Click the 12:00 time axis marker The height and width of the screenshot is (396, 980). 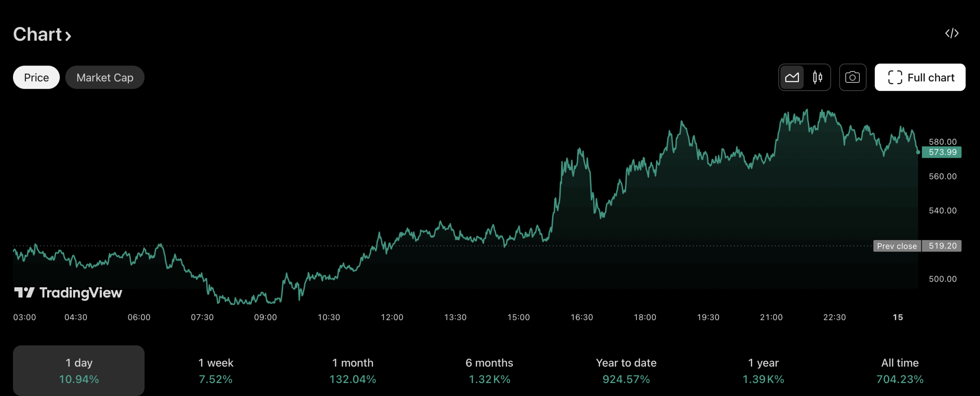(x=392, y=317)
